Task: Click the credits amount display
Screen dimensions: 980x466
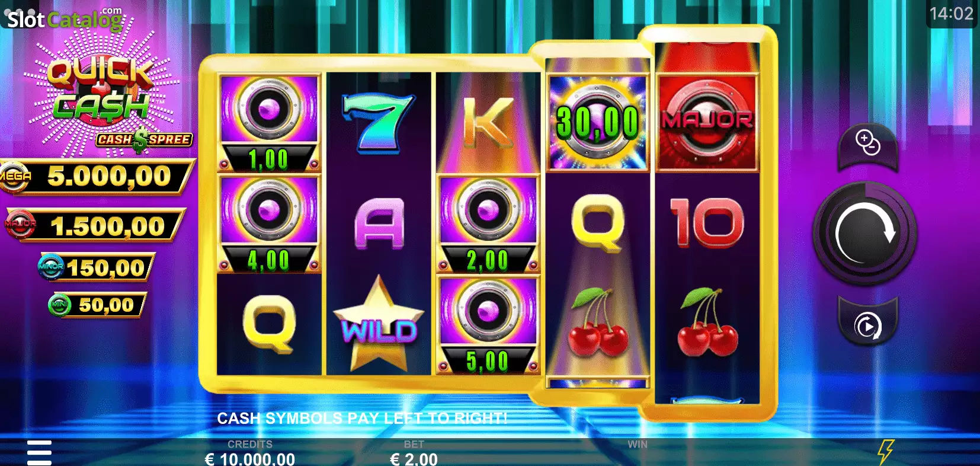Action: 249,458
